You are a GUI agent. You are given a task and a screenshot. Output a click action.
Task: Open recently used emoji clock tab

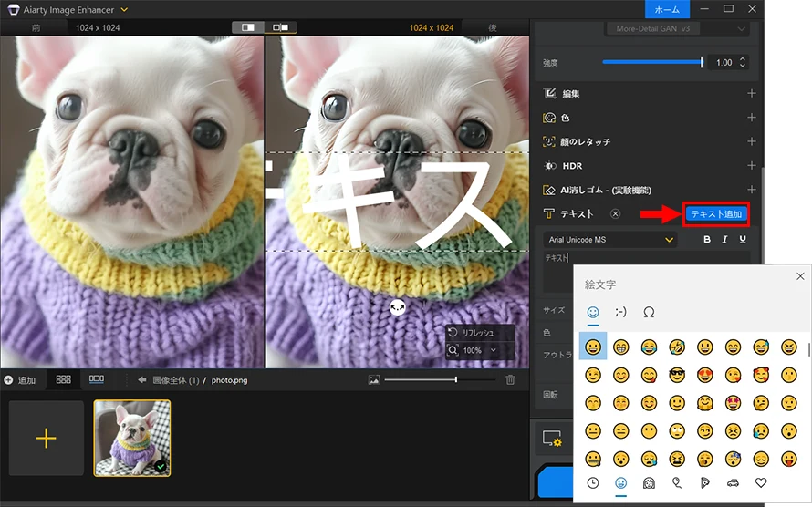tap(593, 482)
